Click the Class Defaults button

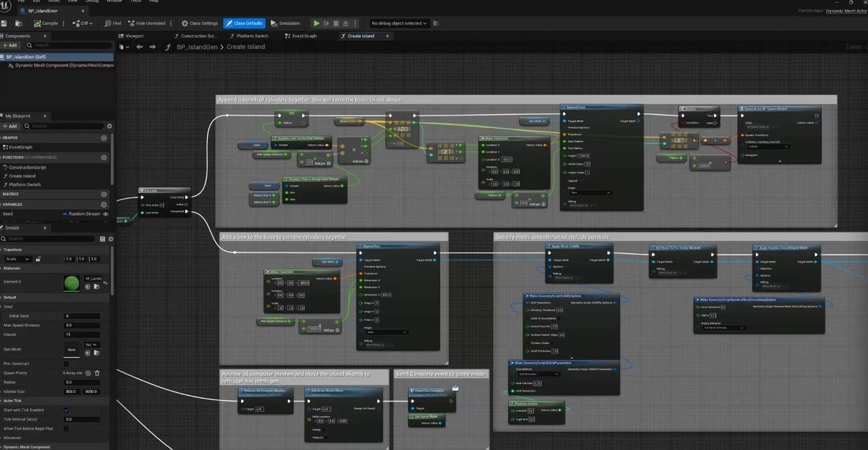pos(244,23)
